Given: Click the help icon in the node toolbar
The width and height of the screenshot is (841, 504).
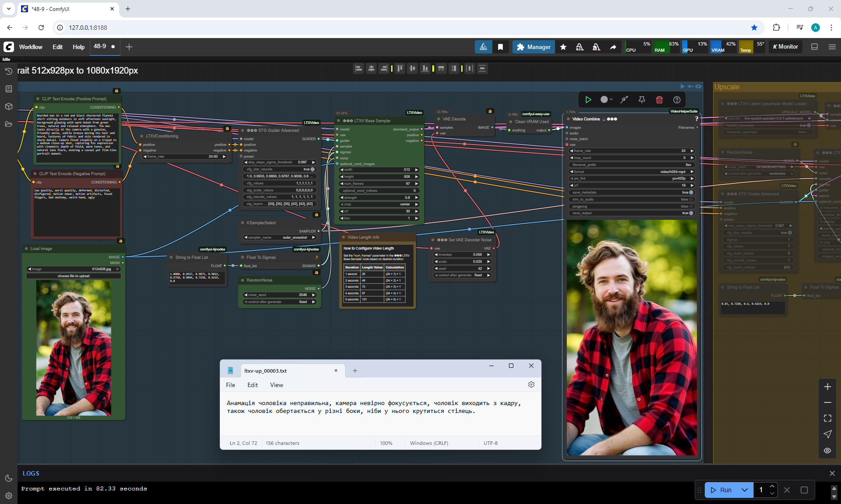Looking at the screenshot, I should pyautogui.click(x=677, y=100).
